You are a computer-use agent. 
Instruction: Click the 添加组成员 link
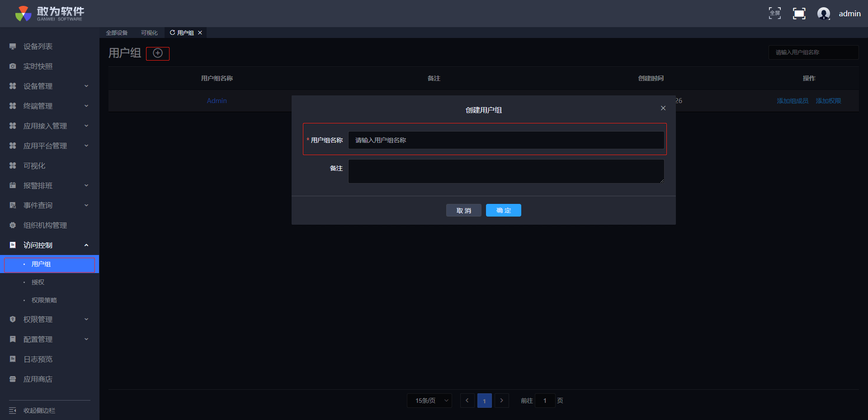pos(792,101)
